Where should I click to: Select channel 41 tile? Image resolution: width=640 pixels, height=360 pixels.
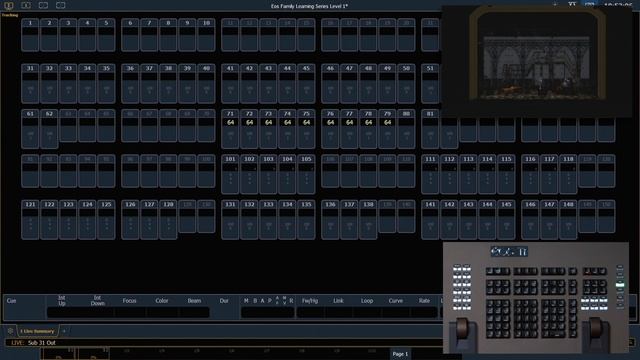point(230,83)
